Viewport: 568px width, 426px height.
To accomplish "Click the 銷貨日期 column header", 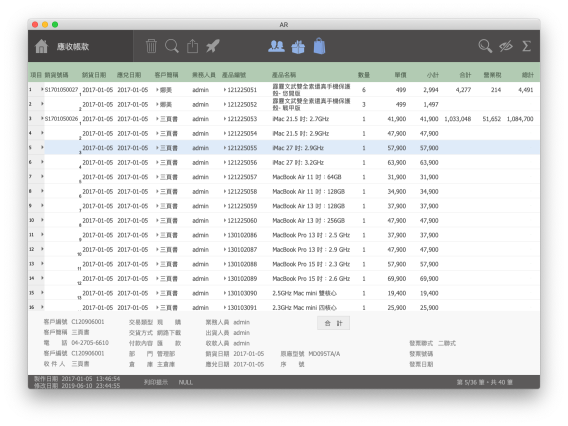I will (94, 75).
